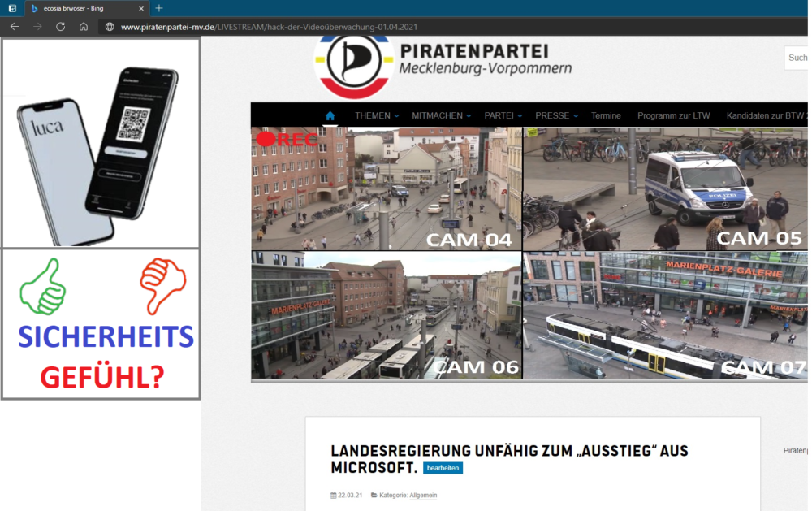Reload the current page
The height and width of the screenshot is (511, 812).
61,27
